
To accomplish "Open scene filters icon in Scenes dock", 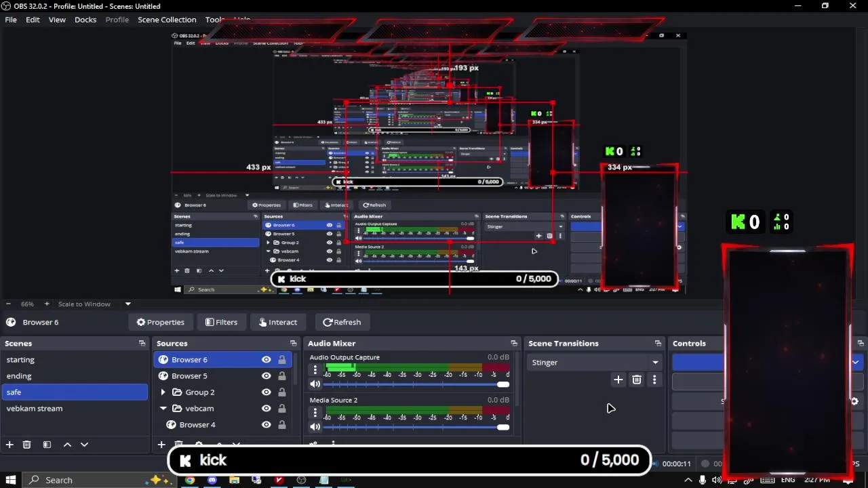I will point(47,445).
